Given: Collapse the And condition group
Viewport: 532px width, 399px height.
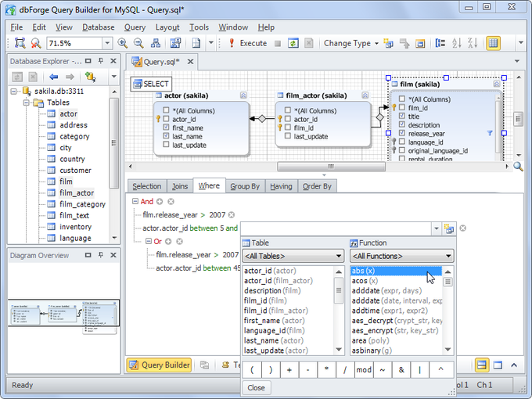Looking at the screenshot, I should coord(135,201).
